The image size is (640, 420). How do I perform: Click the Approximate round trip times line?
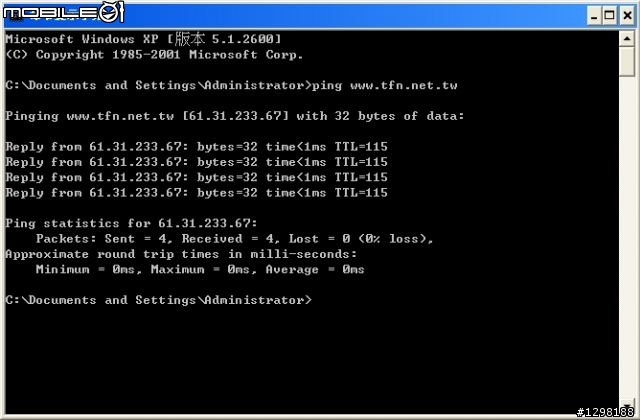[181, 254]
